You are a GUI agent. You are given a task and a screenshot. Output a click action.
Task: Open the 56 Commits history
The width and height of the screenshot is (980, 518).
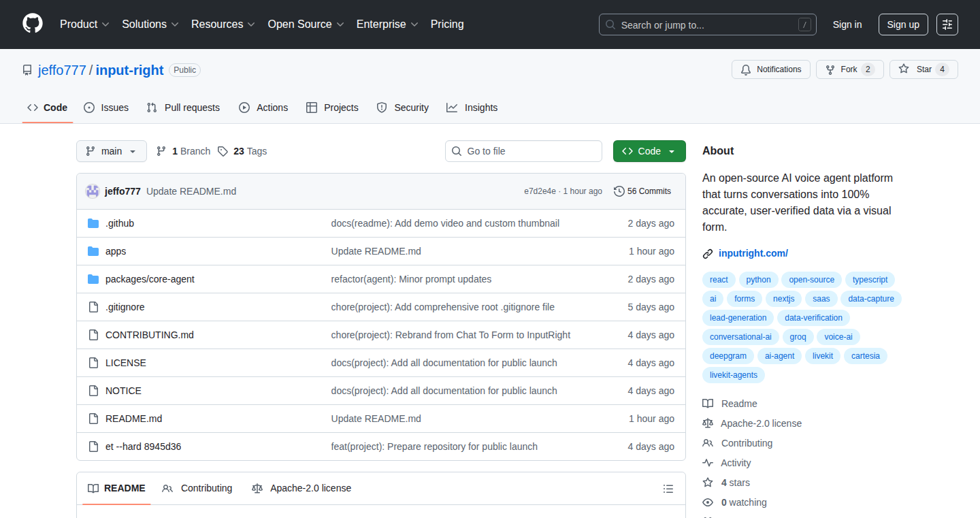click(x=642, y=191)
